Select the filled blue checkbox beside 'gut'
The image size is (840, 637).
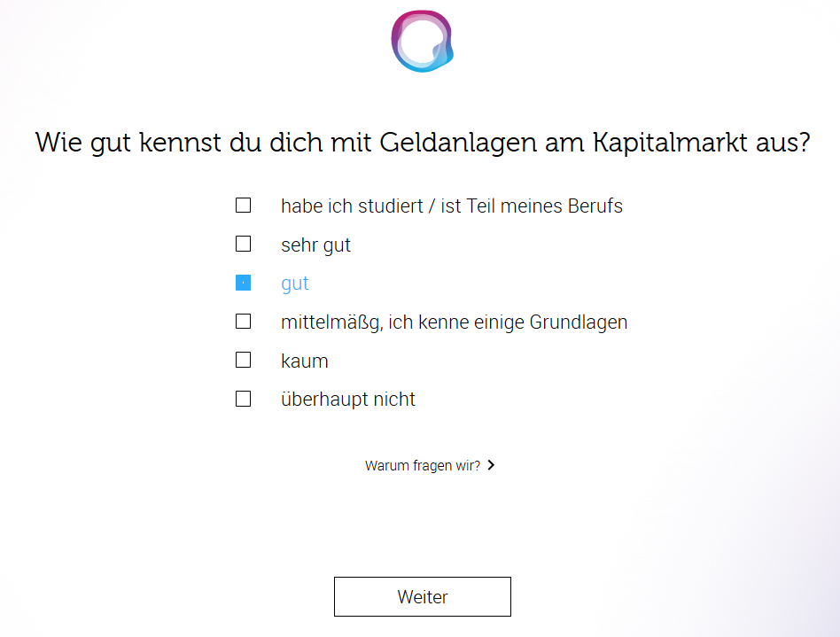coord(243,282)
